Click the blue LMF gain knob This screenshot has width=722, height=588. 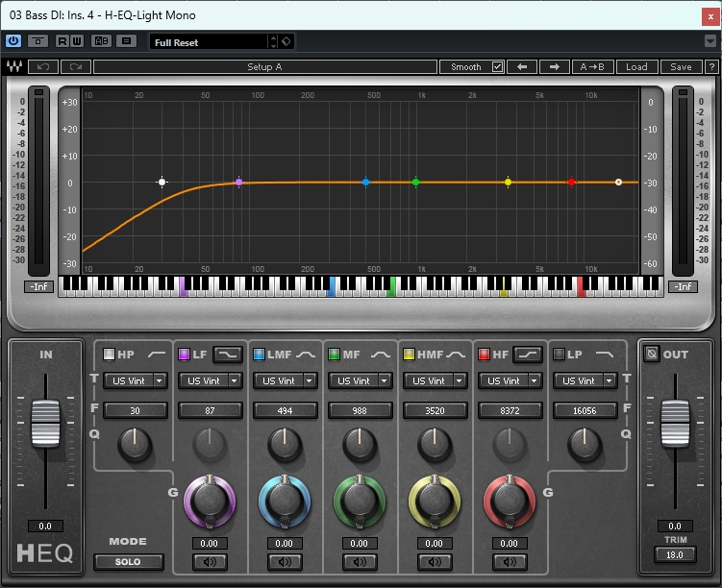click(x=285, y=501)
